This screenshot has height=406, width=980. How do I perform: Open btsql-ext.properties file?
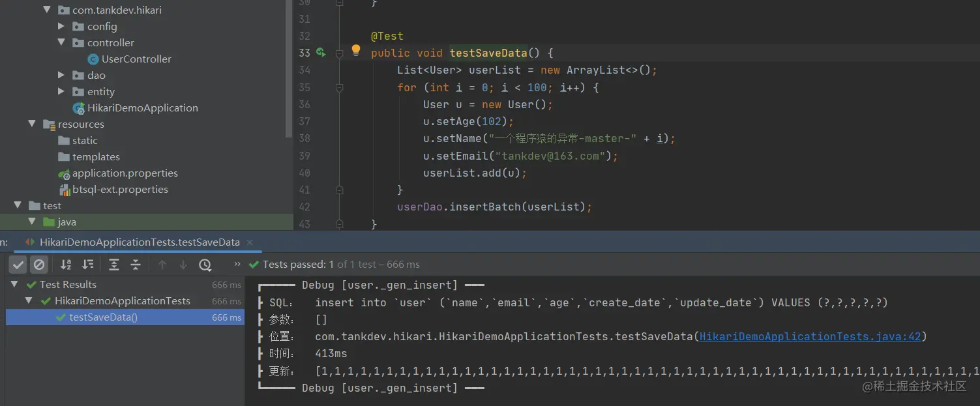(120, 189)
